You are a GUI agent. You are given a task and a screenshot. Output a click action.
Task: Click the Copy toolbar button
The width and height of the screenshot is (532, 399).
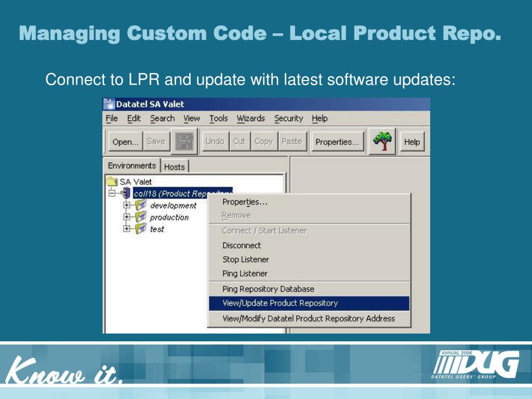[263, 141]
